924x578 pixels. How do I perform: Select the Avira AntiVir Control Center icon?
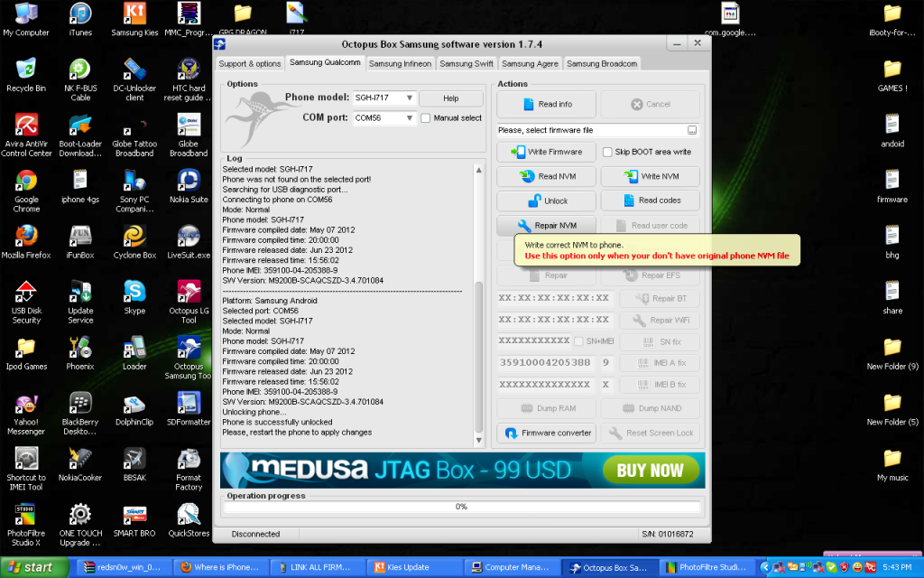(x=26, y=135)
